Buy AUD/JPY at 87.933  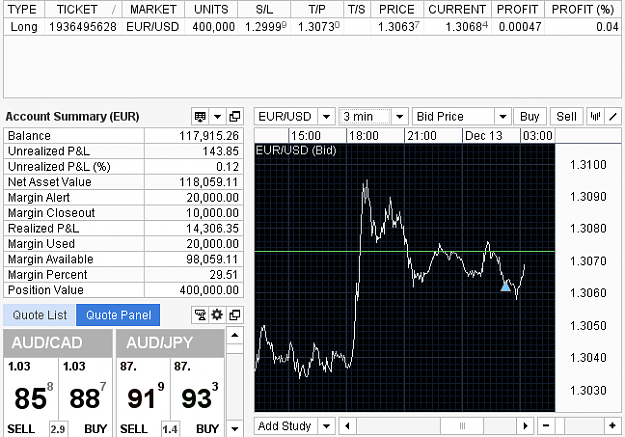pos(198,396)
